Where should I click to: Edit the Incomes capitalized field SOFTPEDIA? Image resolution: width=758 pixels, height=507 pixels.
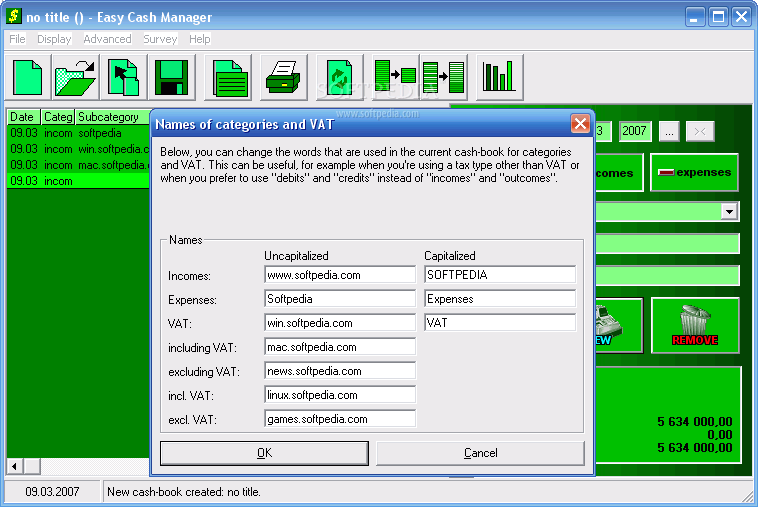click(500, 275)
